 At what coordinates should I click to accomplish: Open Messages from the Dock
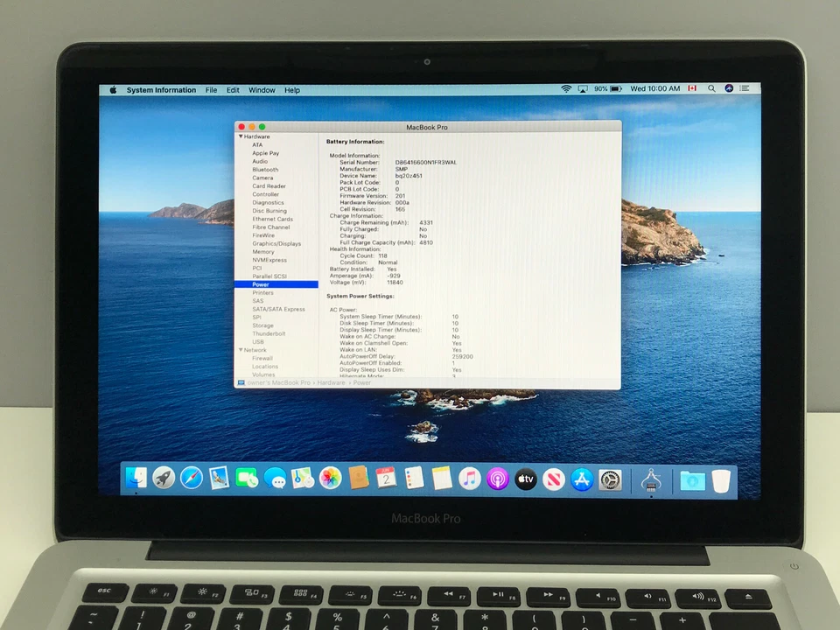coord(276,479)
